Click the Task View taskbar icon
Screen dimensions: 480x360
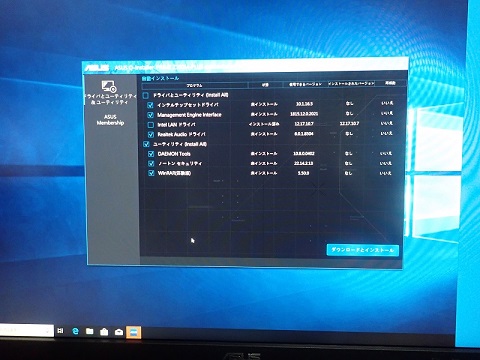pos(60,331)
